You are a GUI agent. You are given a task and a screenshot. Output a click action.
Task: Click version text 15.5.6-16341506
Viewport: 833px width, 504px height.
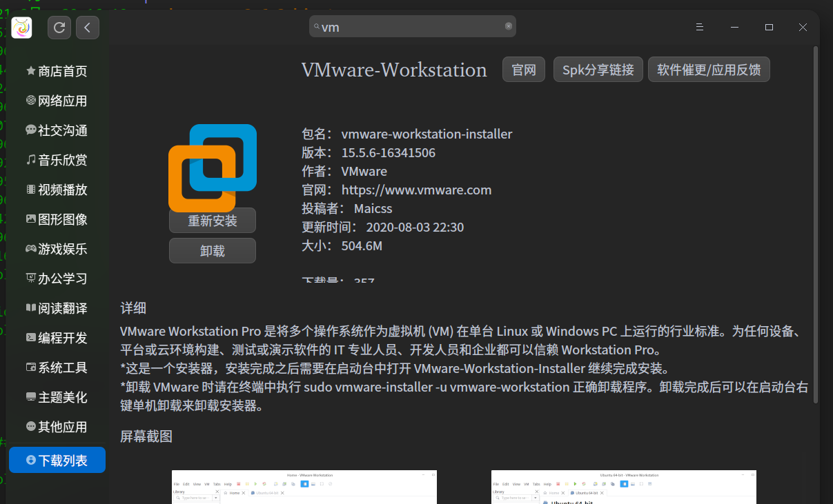coord(388,152)
